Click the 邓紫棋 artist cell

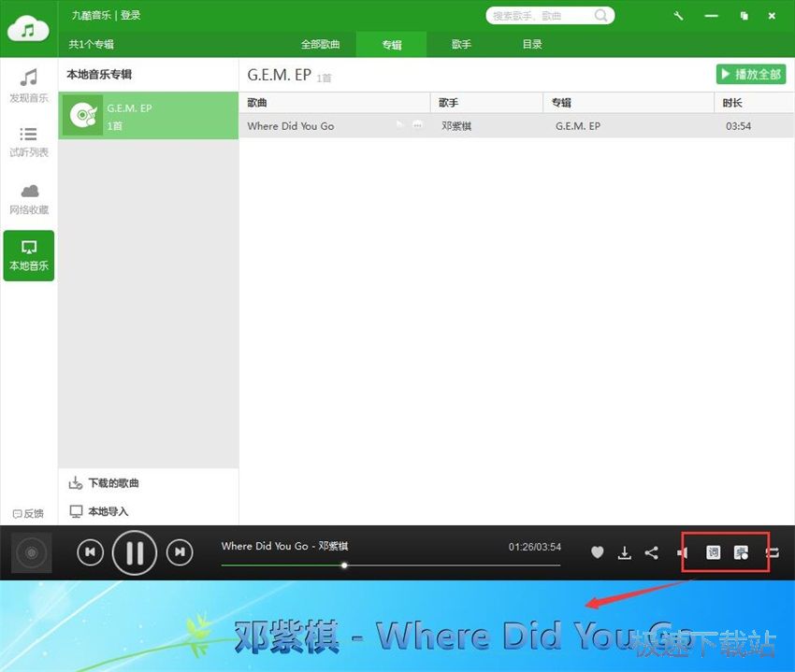click(456, 126)
